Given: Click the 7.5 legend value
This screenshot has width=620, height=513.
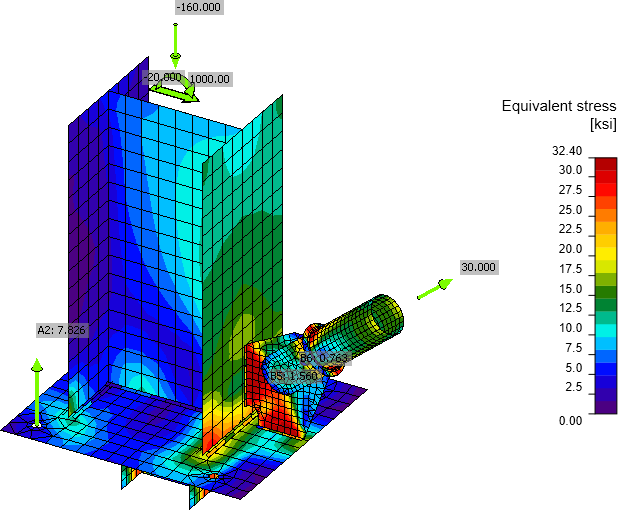Looking at the screenshot, I should click(573, 348).
